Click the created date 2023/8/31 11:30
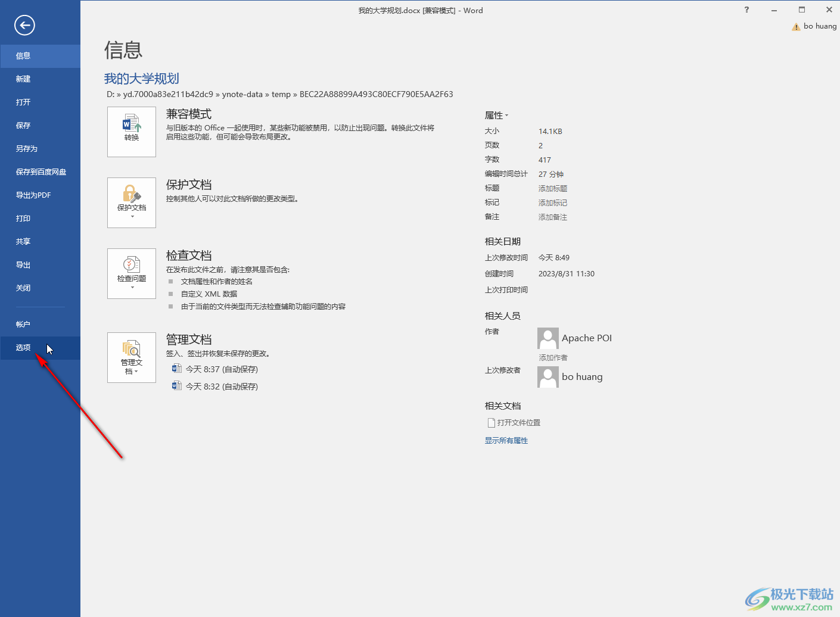Image resolution: width=840 pixels, height=617 pixels. pyautogui.click(x=567, y=274)
